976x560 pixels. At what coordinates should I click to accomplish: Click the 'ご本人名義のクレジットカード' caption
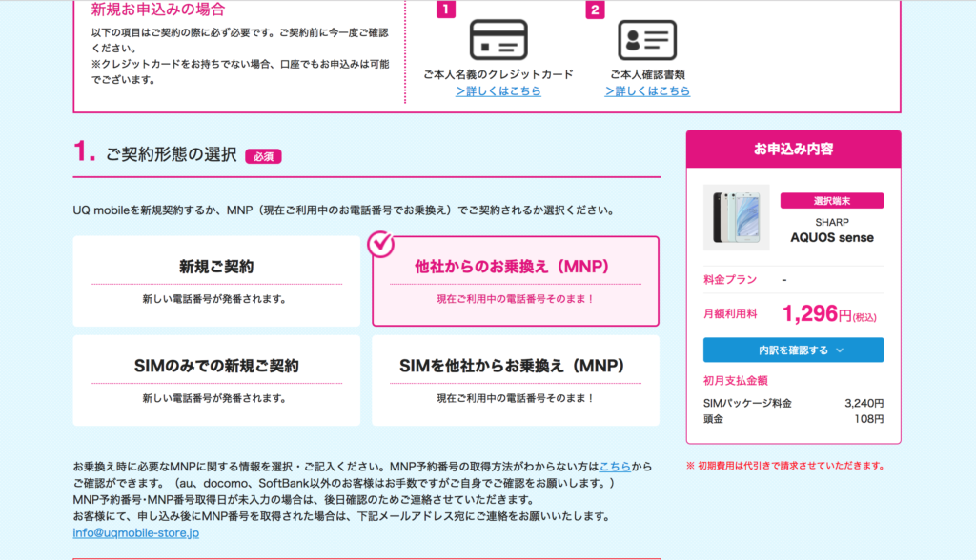point(498,74)
